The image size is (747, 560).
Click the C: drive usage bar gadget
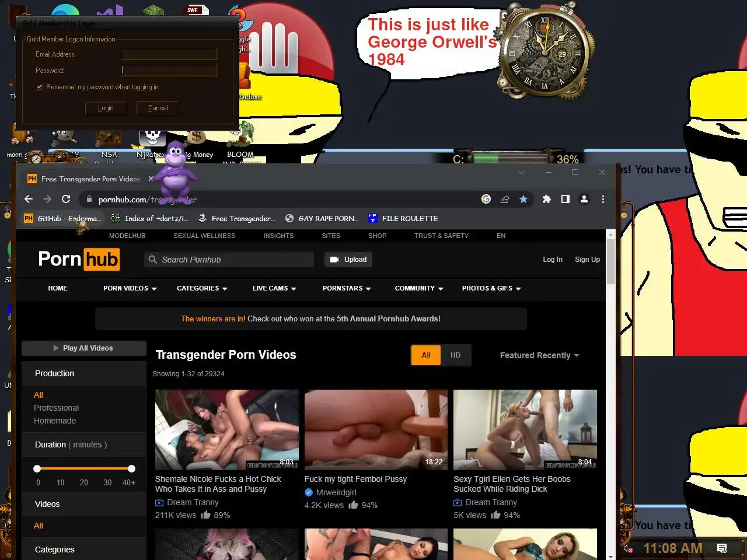tap(511, 157)
